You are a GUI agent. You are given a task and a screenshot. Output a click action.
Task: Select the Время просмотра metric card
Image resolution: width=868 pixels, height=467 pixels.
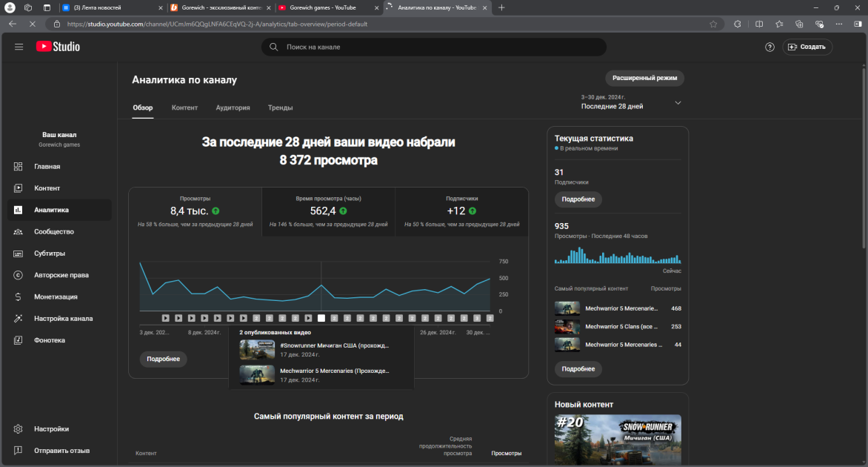coord(328,211)
